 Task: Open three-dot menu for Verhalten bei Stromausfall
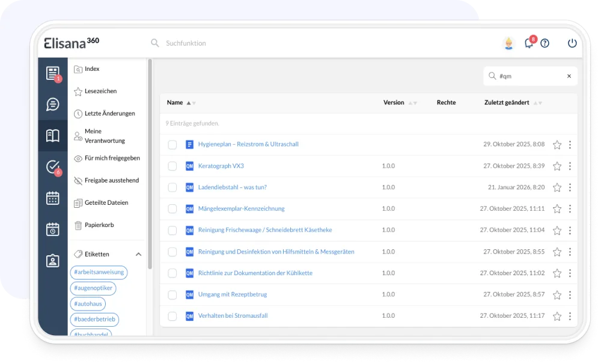pos(570,316)
